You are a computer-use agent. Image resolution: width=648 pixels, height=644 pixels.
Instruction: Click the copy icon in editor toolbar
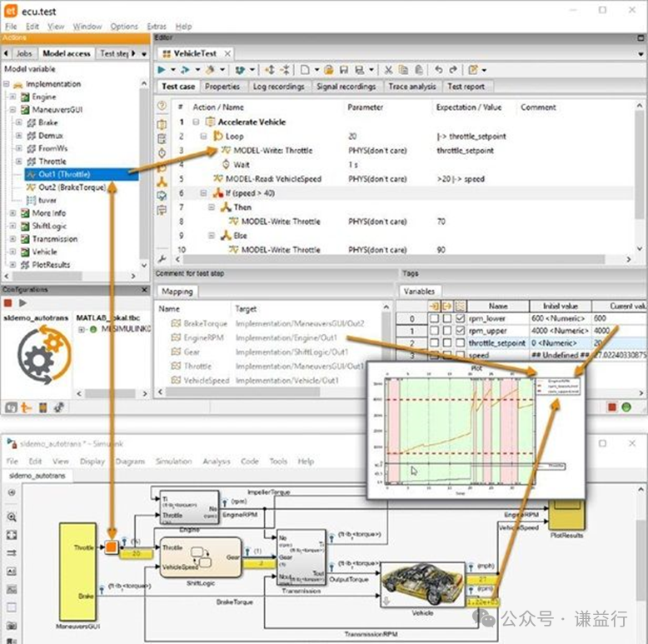pyautogui.click(x=403, y=70)
